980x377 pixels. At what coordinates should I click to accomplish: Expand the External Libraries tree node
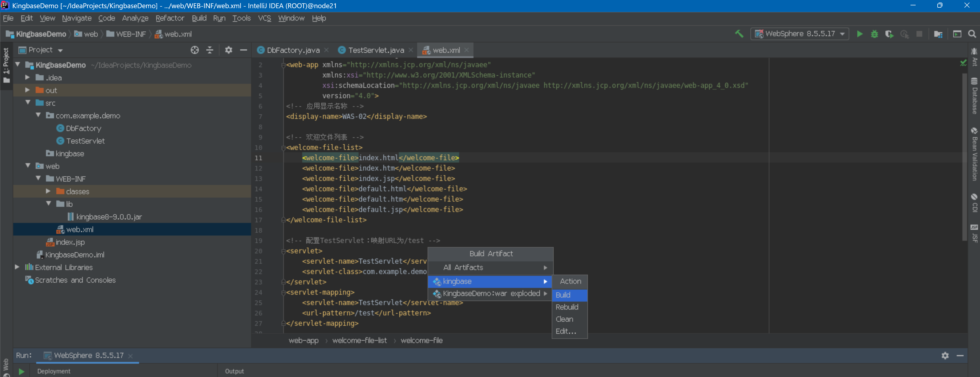(17, 267)
